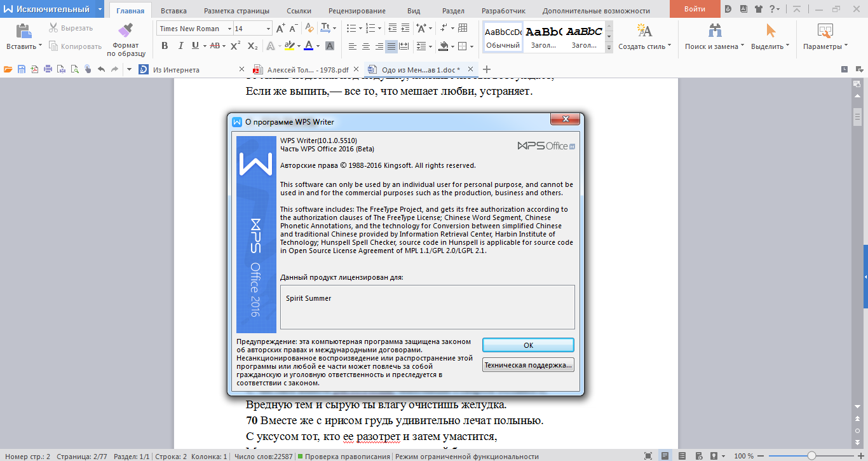Expand the Paste options arrow

coord(41,46)
